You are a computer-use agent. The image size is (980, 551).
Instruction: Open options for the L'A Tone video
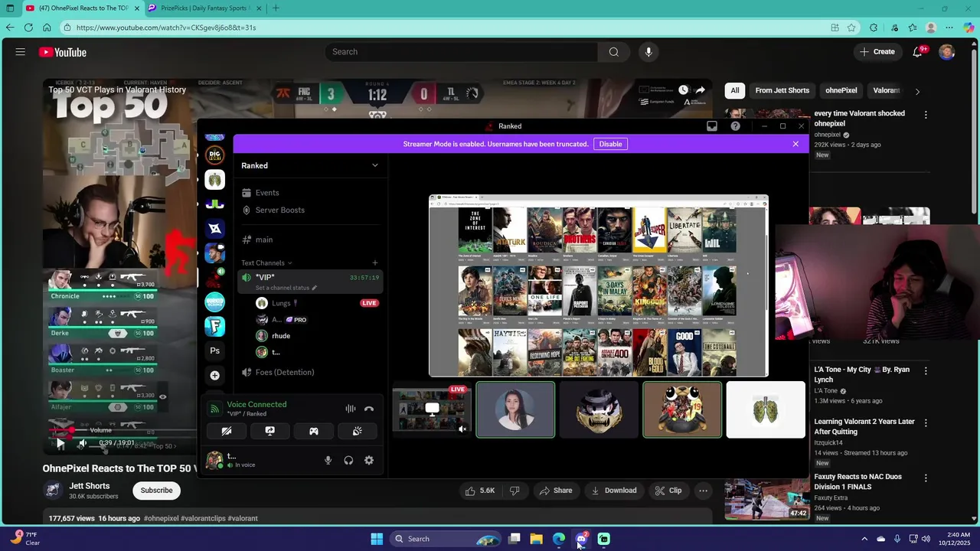[x=926, y=370]
